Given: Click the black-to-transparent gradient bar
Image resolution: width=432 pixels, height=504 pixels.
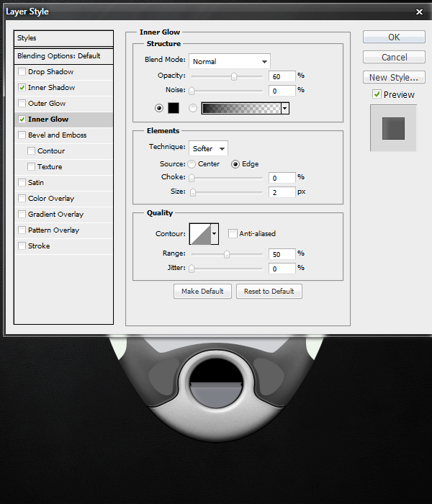Looking at the screenshot, I should click(x=241, y=108).
